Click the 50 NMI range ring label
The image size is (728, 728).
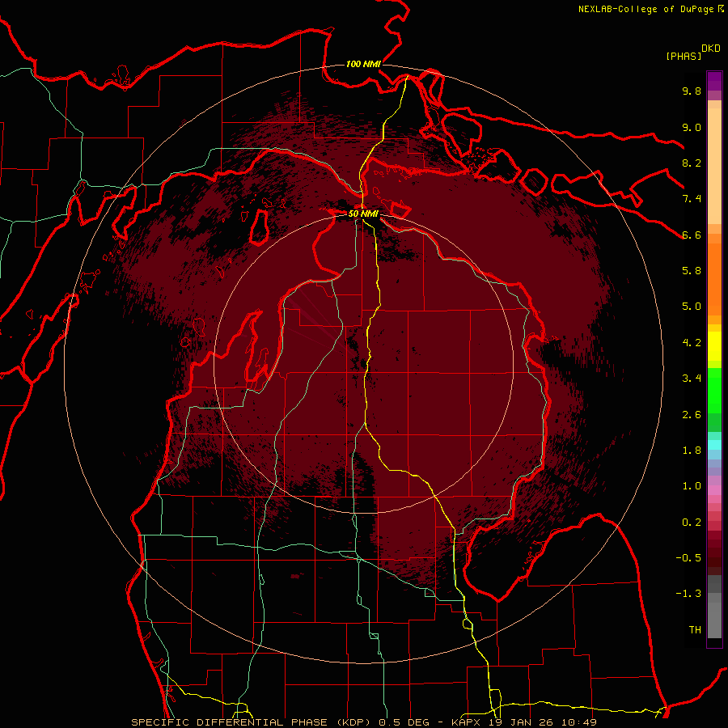(363, 214)
